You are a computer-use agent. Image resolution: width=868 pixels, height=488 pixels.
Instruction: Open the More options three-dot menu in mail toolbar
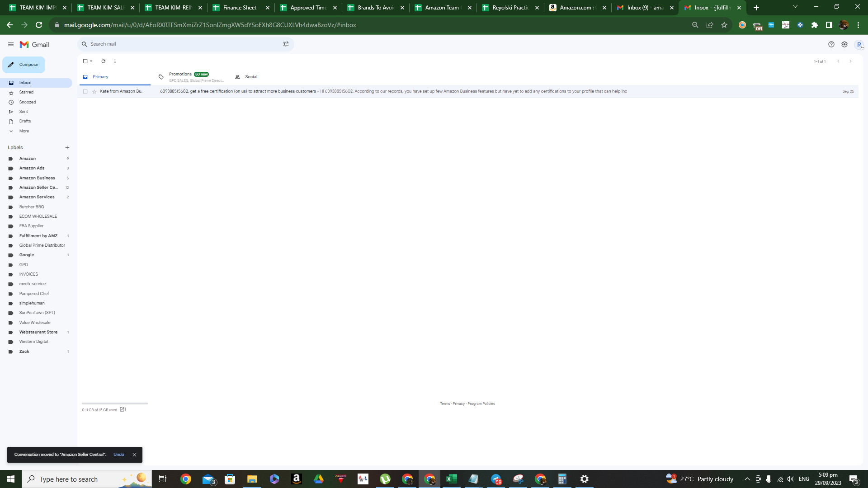(x=115, y=61)
